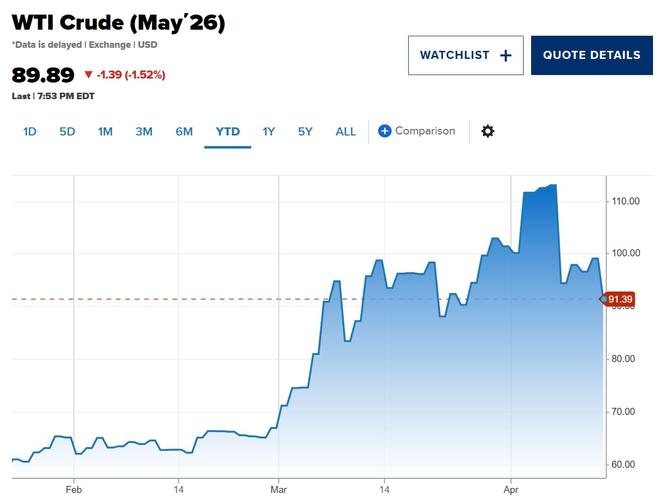The height and width of the screenshot is (500, 666).
Task: Open Quote Details button
Action: [592, 55]
